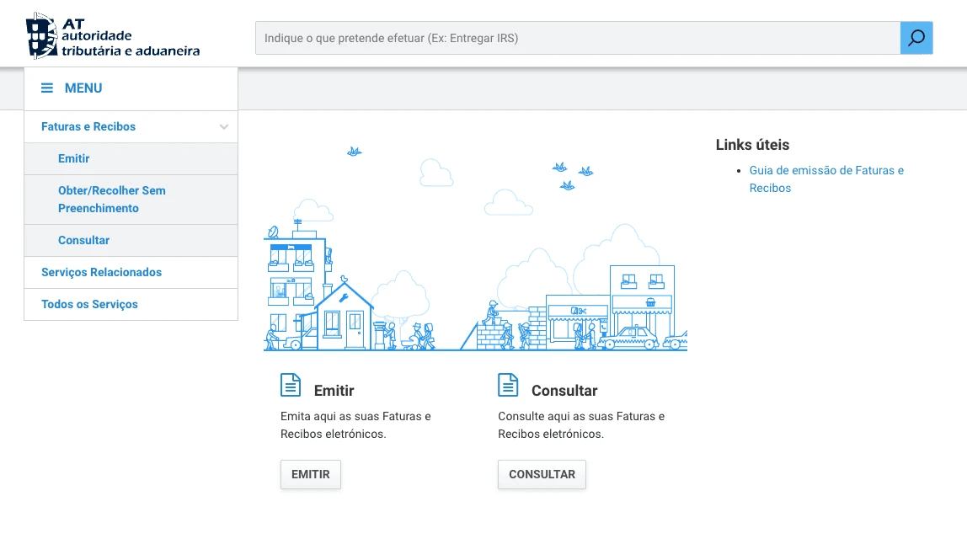Click the MENU label text
967x560 pixels.
click(83, 88)
